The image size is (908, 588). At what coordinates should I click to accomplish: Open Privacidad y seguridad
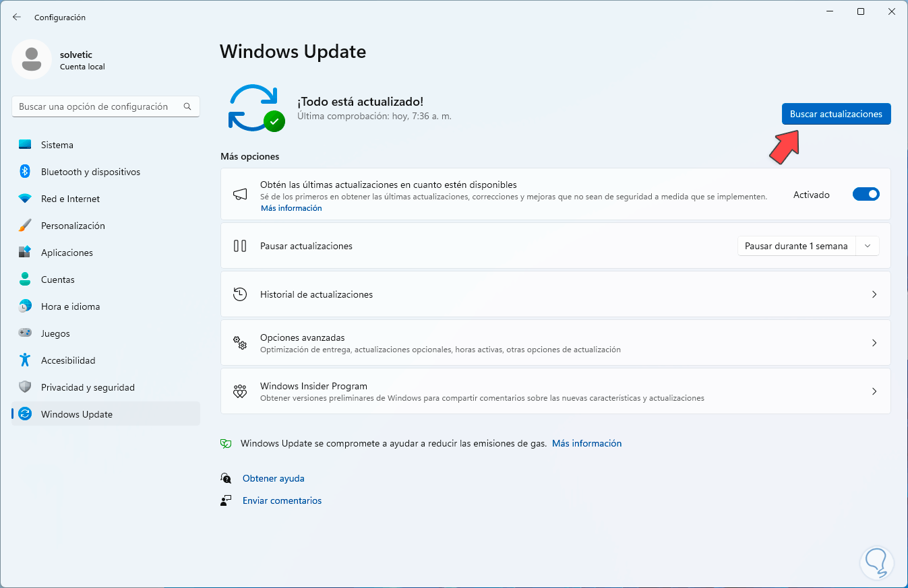(x=106, y=387)
